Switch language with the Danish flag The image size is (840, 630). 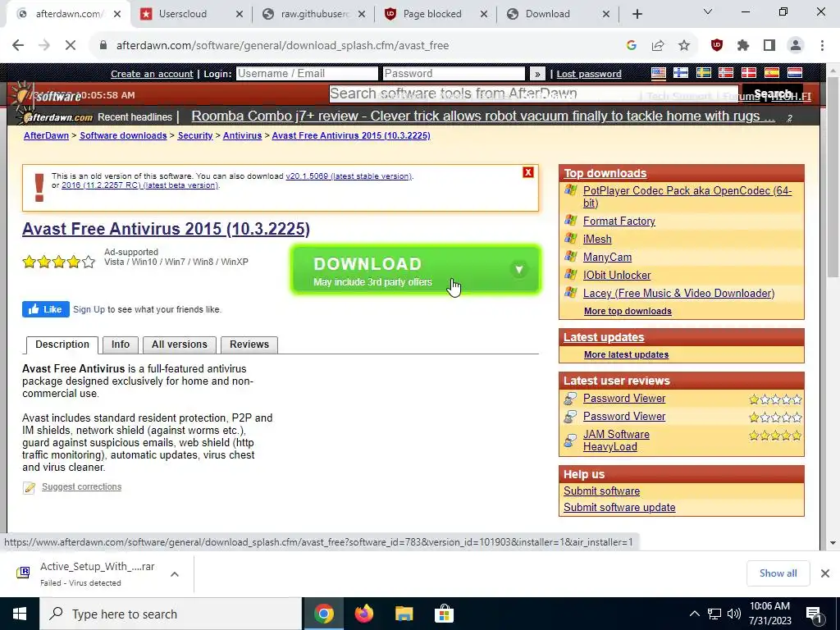point(749,73)
